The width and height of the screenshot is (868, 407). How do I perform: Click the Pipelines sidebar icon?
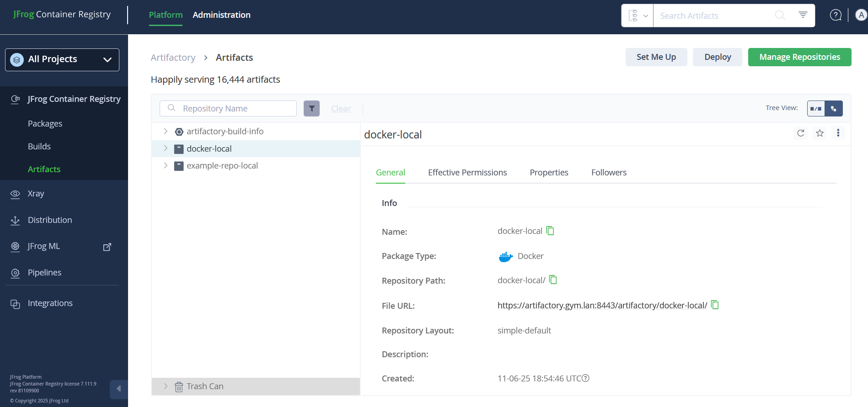pos(15,273)
